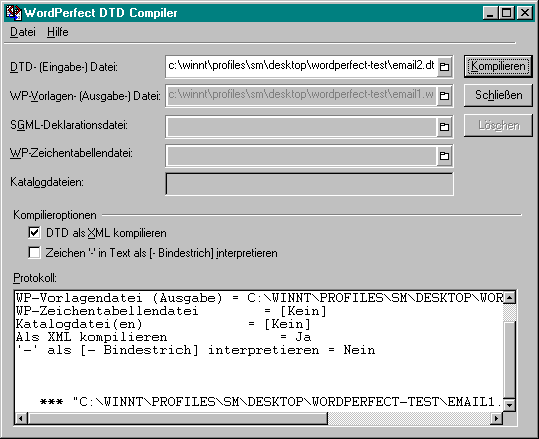Browse for the DTD input file

pos(444,66)
